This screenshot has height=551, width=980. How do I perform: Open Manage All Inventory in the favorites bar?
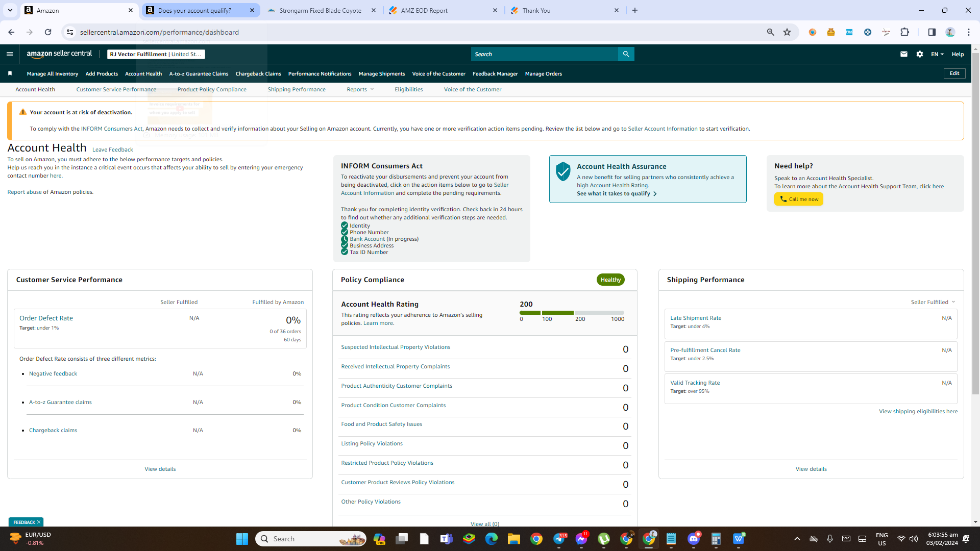pos(53,73)
